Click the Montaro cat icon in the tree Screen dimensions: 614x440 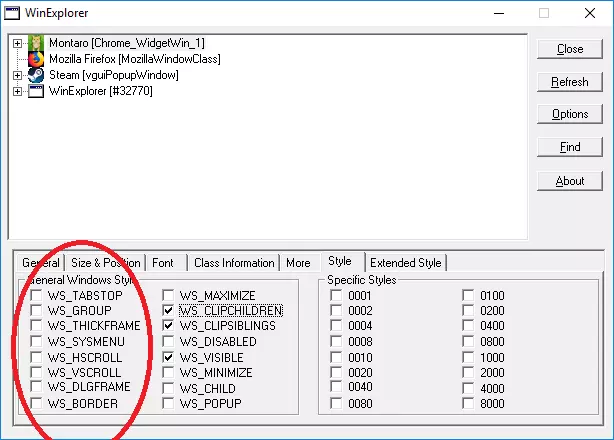point(36,43)
